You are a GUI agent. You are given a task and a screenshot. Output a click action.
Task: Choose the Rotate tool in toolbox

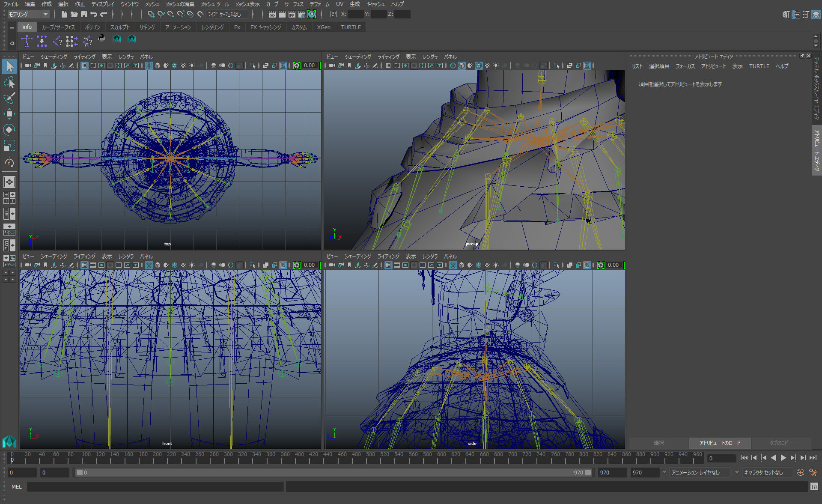click(9, 130)
